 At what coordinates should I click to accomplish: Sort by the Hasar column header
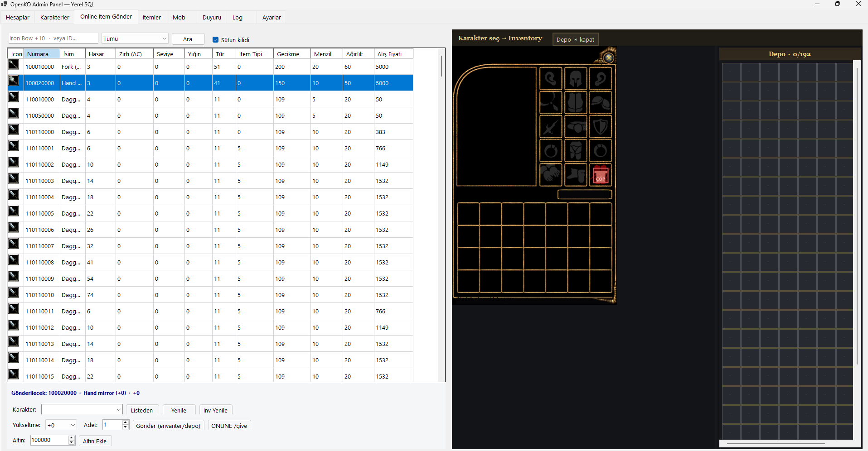click(101, 54)
